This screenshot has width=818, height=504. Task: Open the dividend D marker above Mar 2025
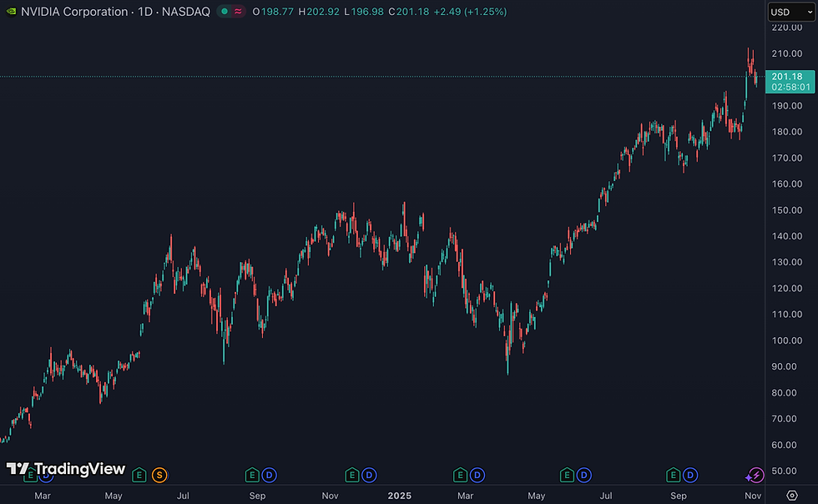tap(477, 476)
